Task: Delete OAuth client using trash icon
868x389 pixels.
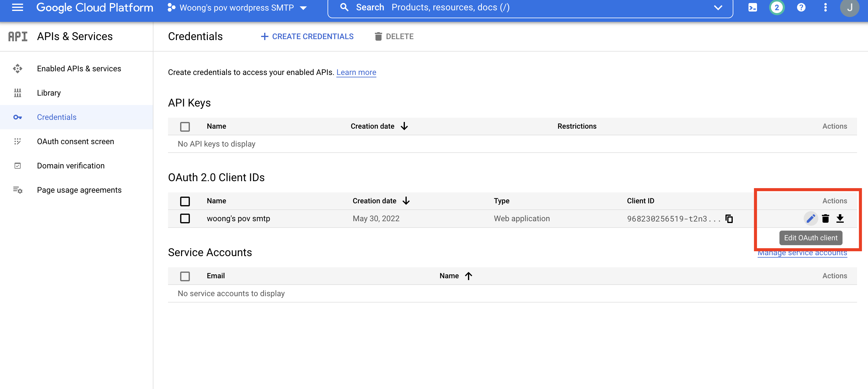Action: [825, 218]
